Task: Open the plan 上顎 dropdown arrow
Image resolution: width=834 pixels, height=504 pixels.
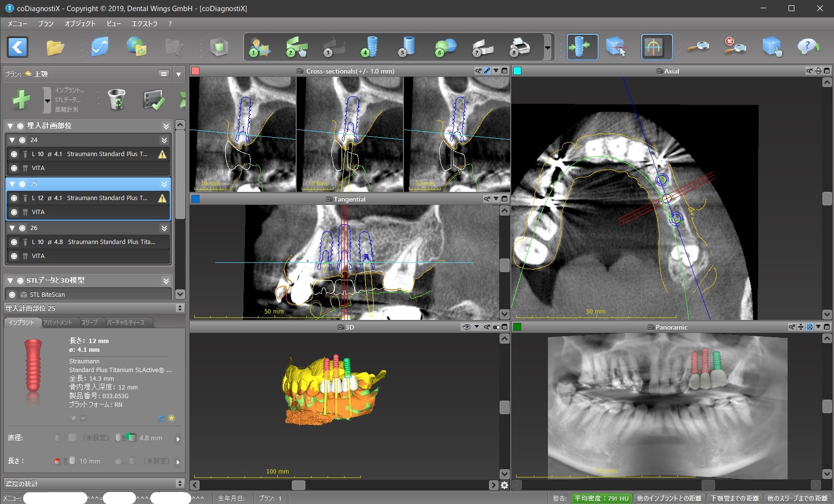Action: click(x=178, y=74)
